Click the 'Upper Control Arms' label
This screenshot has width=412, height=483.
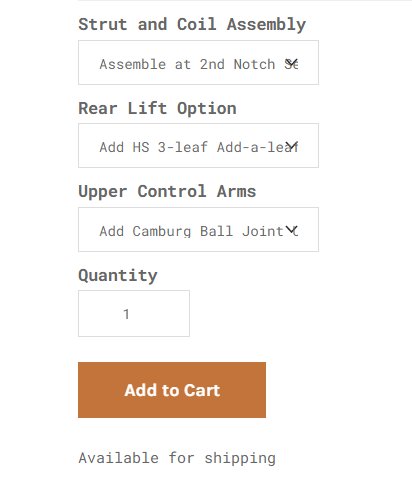(x=167, y=192)
